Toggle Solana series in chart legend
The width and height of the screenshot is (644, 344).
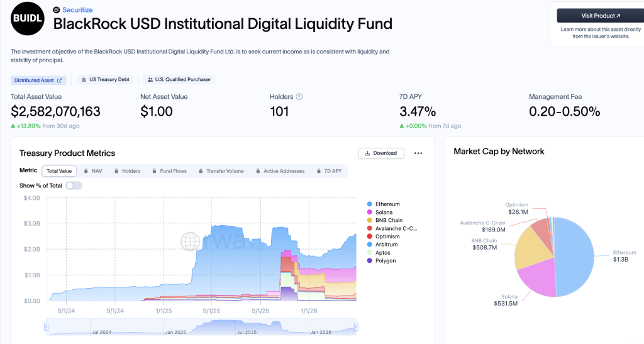point(379,212)
